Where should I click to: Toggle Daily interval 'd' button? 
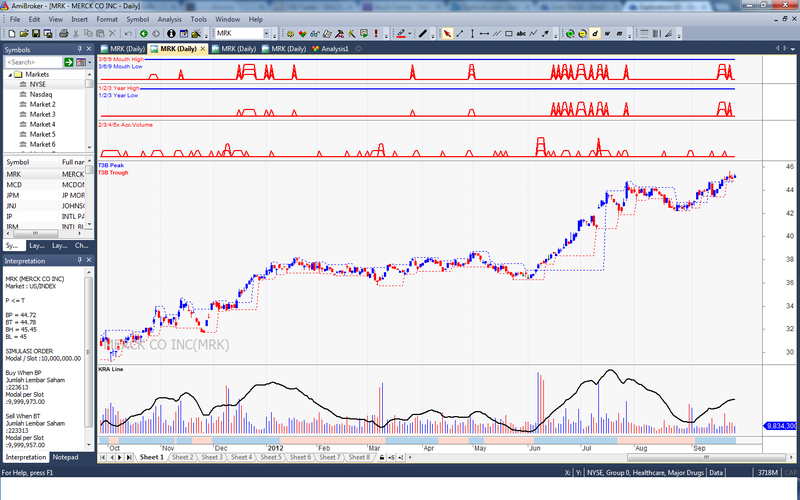595,34
